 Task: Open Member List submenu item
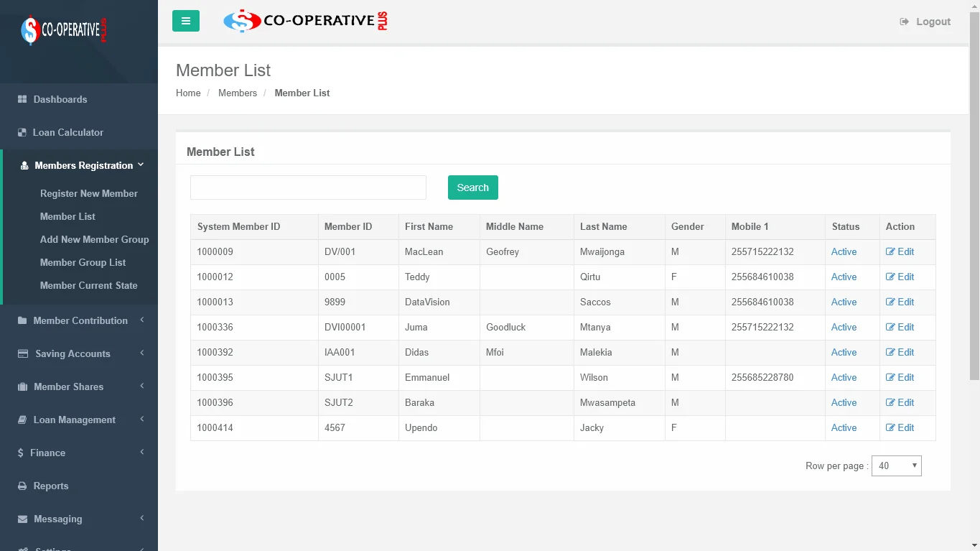point(67,216)
